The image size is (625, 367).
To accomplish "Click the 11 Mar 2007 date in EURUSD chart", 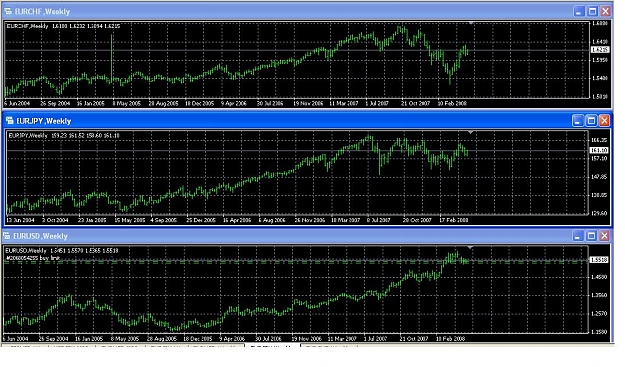I will tap(342, 339).
